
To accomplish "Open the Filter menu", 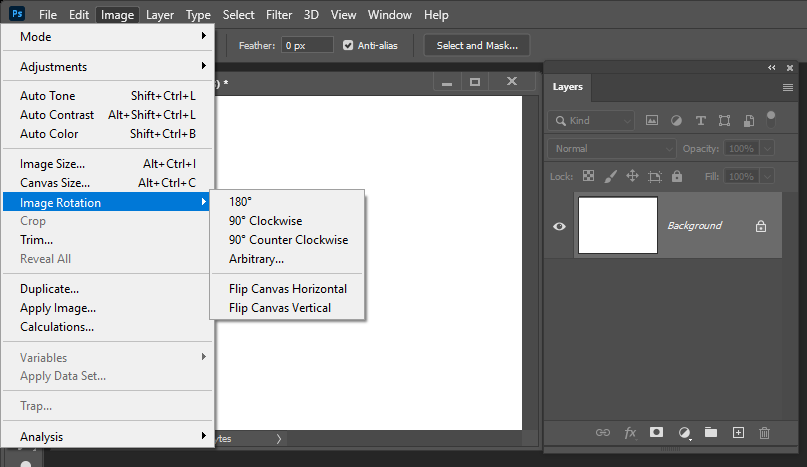I will (x=279, y=15).
